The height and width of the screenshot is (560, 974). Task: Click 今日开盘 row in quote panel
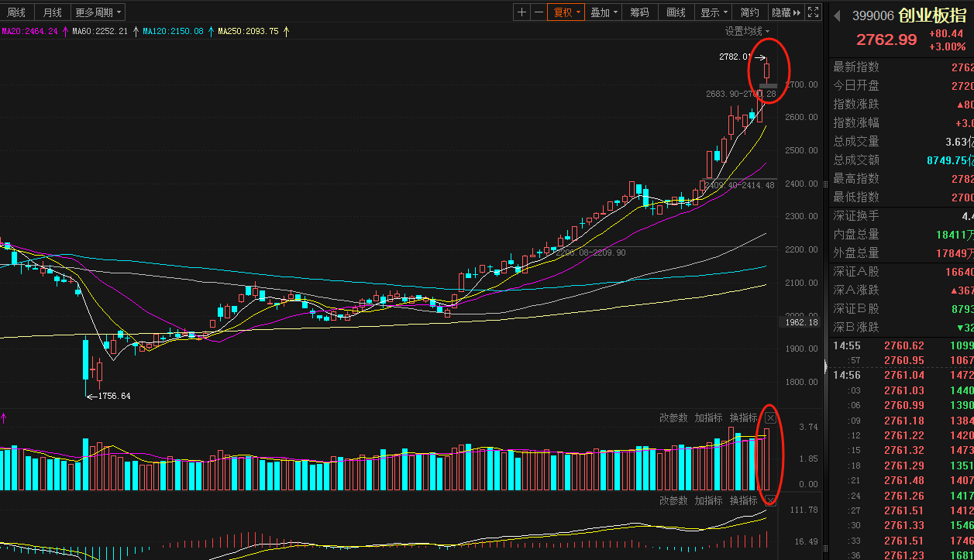903,85
